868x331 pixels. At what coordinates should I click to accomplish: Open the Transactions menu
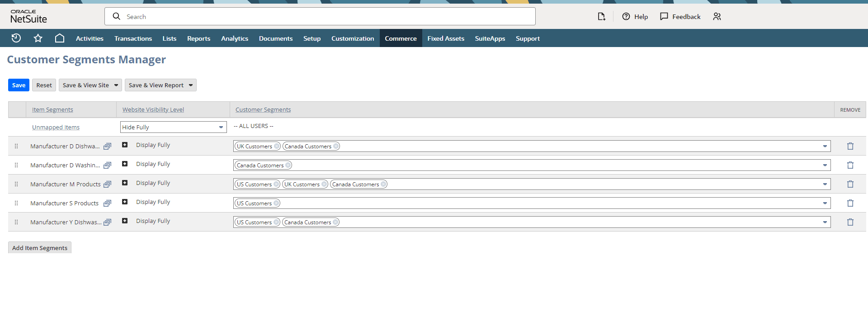(x=133, y=38)
